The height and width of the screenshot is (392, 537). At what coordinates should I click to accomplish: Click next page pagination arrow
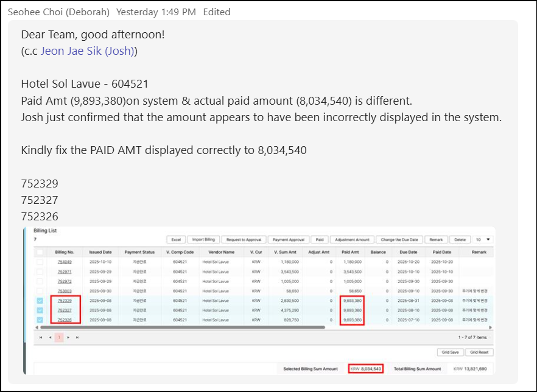[x=68, y=337]
